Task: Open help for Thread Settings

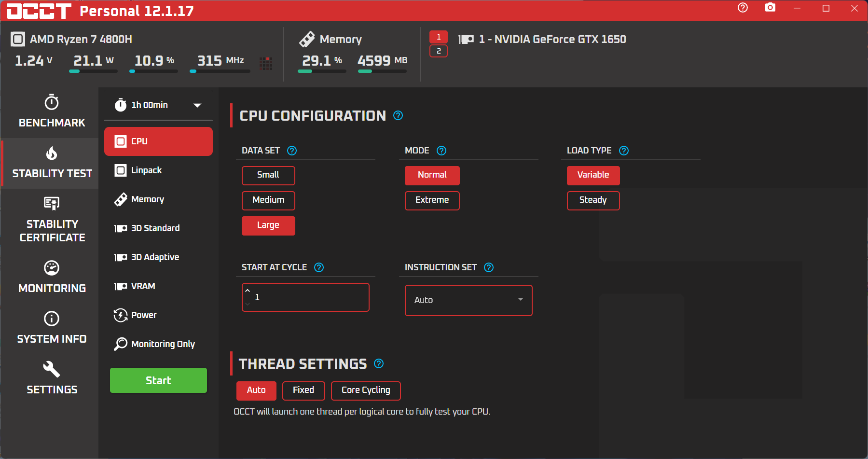Action: 379,363
